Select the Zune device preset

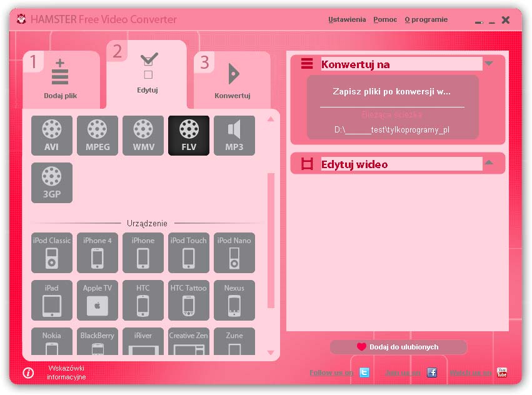(234, 341)
